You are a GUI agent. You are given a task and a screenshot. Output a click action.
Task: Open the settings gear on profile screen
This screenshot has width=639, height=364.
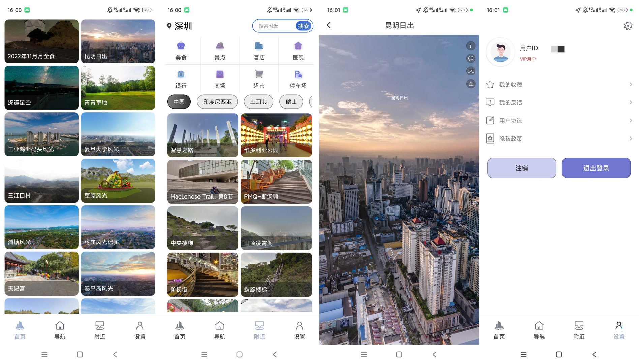[x=628, y=26]
